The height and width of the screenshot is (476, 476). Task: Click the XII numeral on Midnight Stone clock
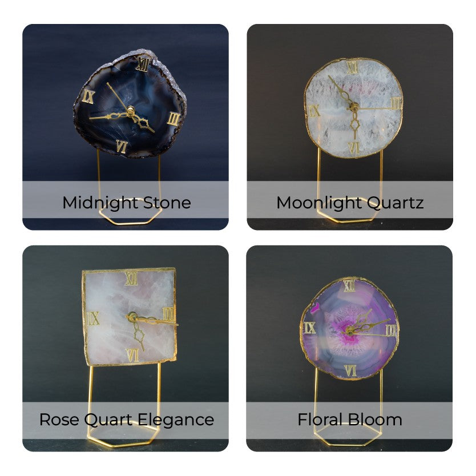[143, 64]
